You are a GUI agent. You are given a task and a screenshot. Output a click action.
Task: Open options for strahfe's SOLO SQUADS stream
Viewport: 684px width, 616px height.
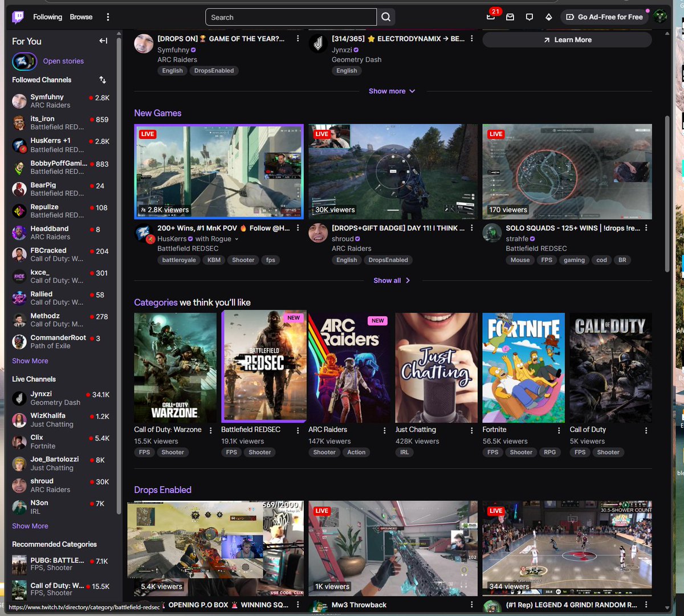[x=646, y=228]
